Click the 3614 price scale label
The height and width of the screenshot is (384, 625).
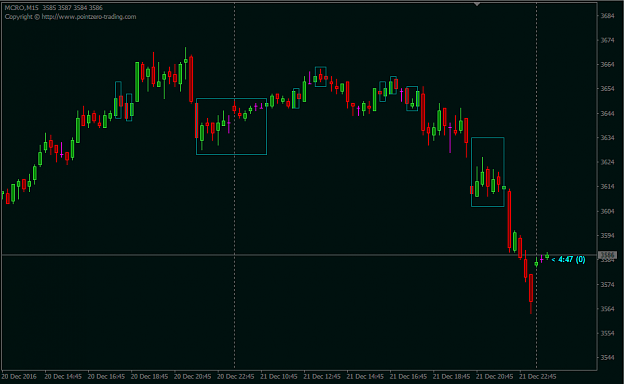coord(607,187)
